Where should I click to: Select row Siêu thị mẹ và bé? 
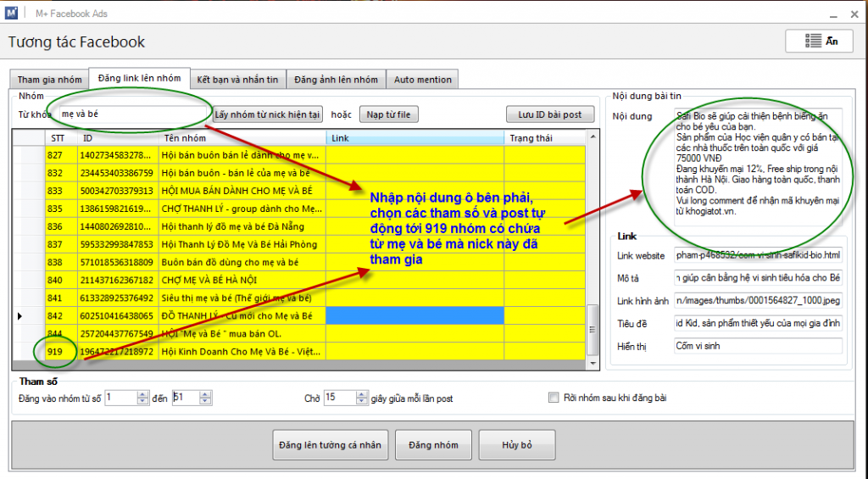(x=299, y=298)
